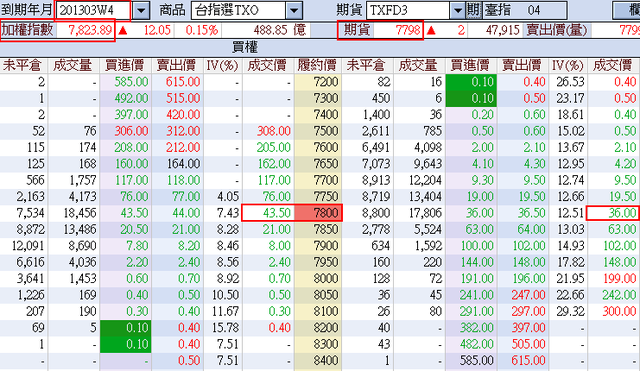Select strike price 8400 cell
The image size is (640, 371).
[318, 361]
